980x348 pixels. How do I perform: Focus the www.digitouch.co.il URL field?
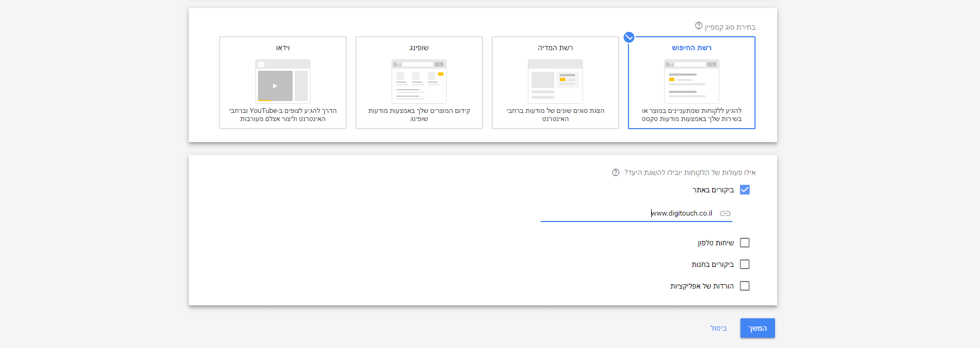click(x=636, y=213)
